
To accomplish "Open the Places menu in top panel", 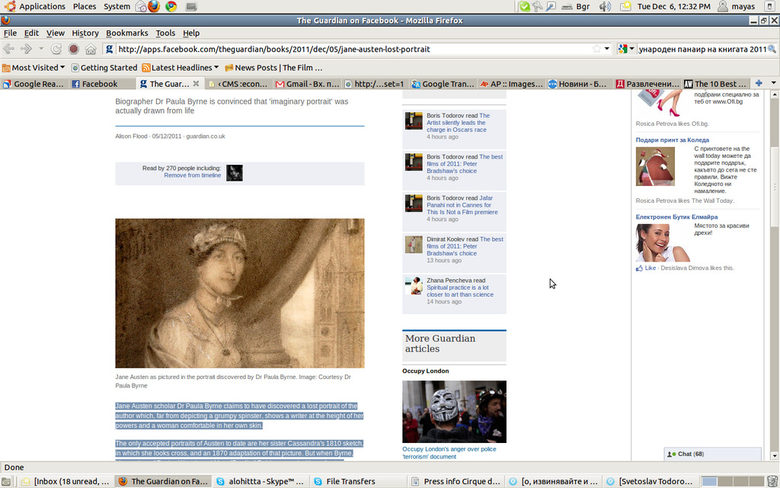I will (x=84, y=6).
